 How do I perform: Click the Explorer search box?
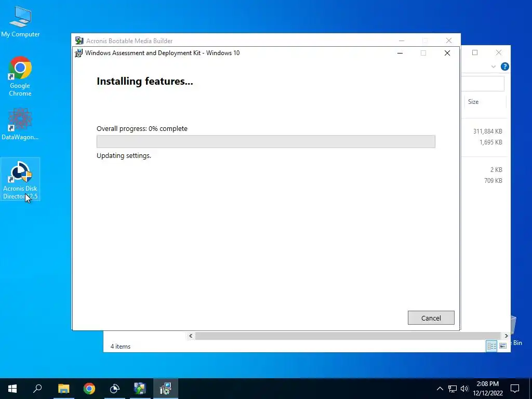coord(483,84)
